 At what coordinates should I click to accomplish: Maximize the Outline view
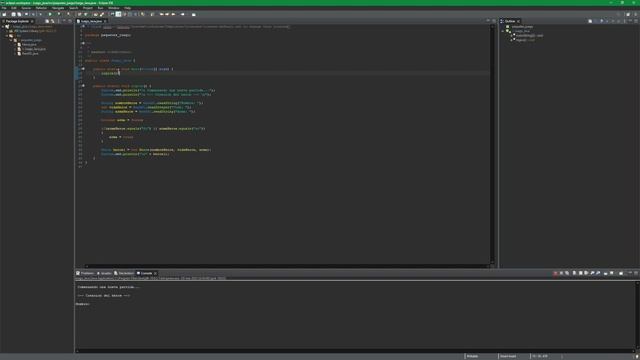636,21
